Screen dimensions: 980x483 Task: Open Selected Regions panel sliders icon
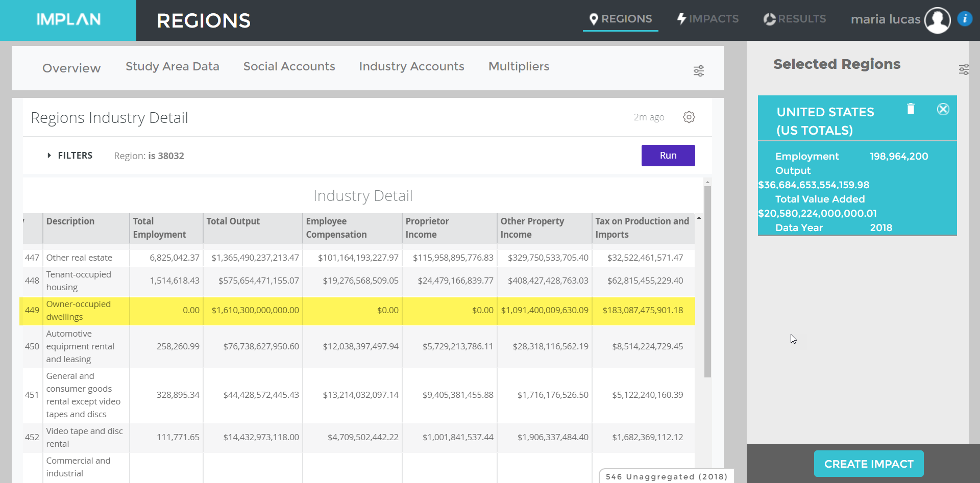point(964,69)
